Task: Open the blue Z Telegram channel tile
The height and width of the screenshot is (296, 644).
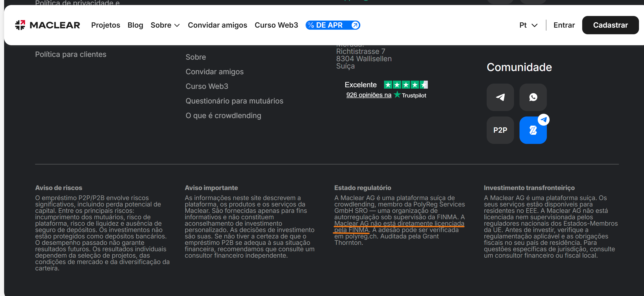Action: click(533, 130)
